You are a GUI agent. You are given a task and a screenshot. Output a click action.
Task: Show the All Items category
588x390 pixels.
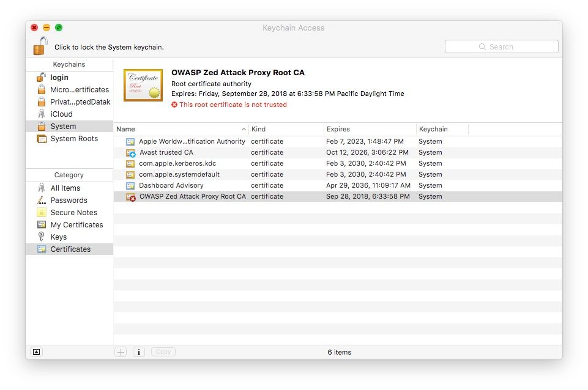(x=69, y=188)
